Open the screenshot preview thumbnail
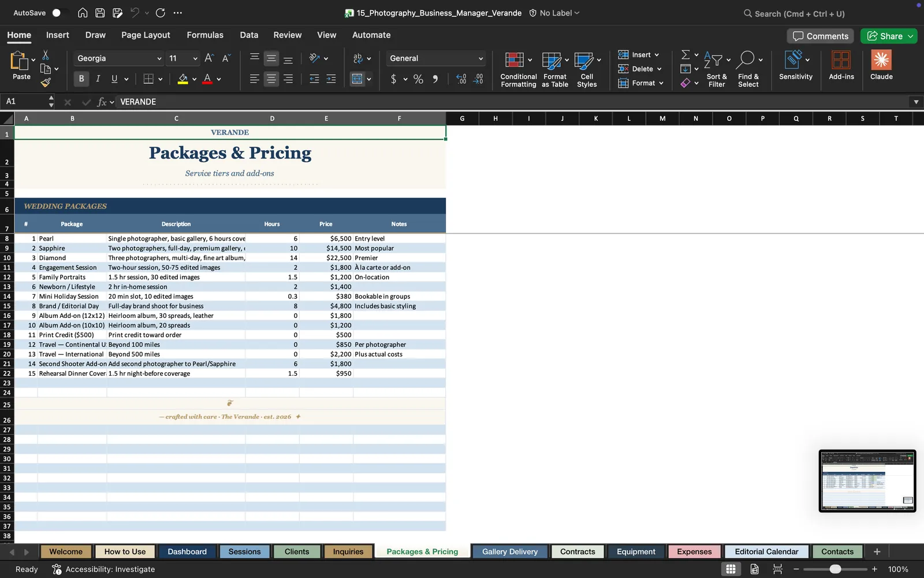 (x=867, y=481)
